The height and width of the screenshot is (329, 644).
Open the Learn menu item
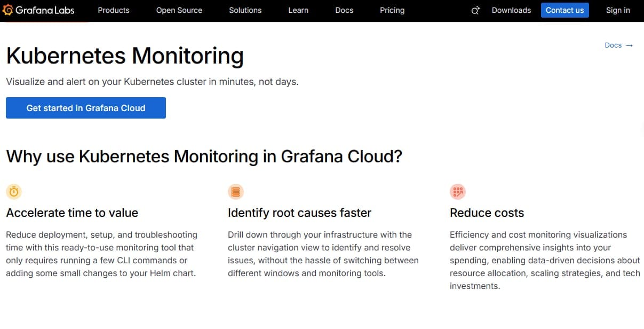point(298,10)
